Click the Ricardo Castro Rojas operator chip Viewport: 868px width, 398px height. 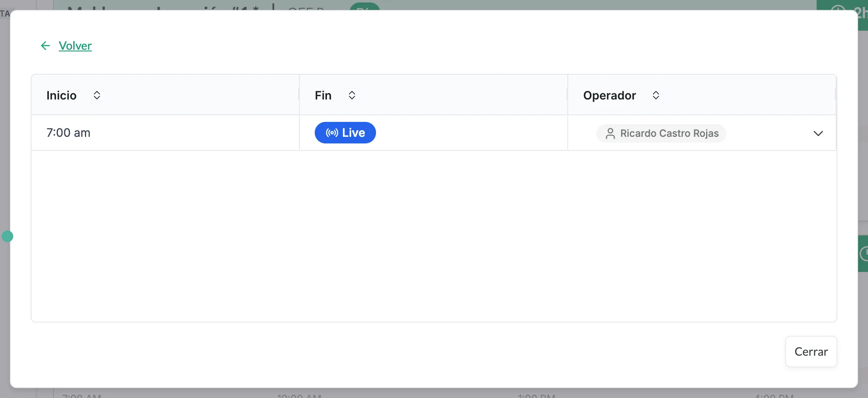pos(661,133)
